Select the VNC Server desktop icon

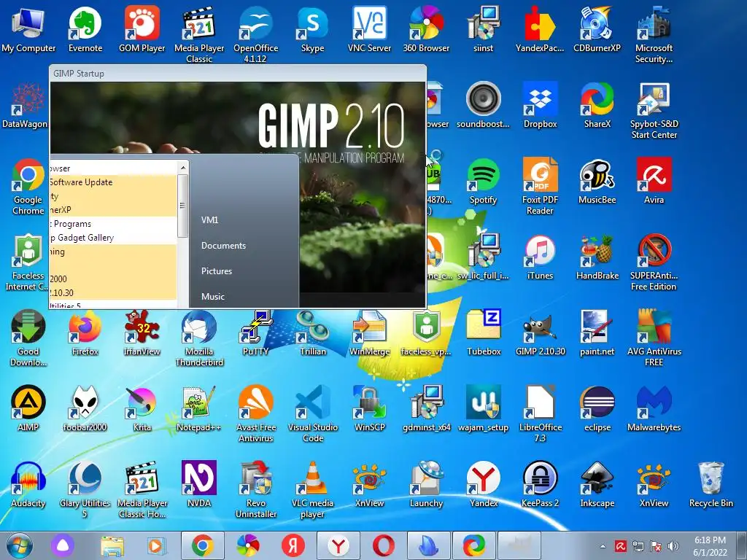tap(369, 29)
